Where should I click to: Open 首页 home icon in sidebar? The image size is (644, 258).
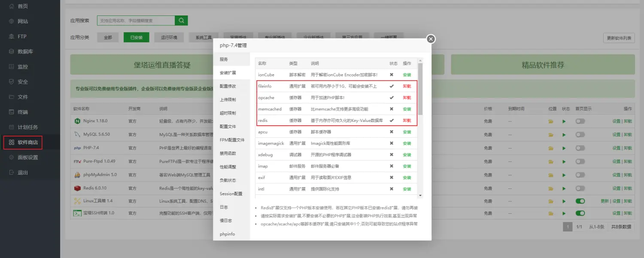coord(12,6)
